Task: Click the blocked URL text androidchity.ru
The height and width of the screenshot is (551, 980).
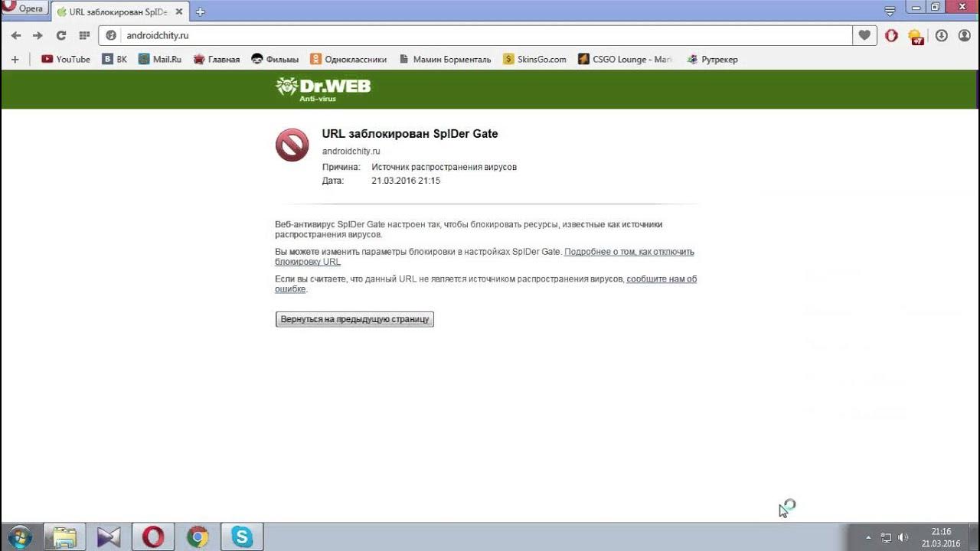Action: (351, 152)
